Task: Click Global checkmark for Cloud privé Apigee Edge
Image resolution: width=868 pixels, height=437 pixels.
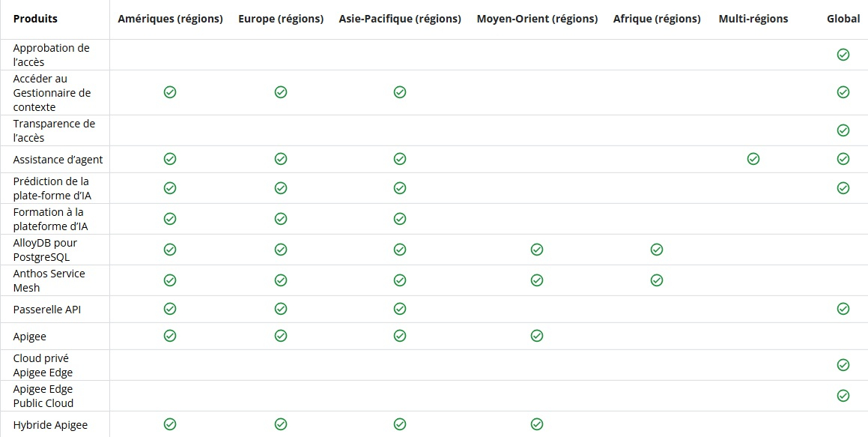Action: pyautogui.click(x=843, y=365)
